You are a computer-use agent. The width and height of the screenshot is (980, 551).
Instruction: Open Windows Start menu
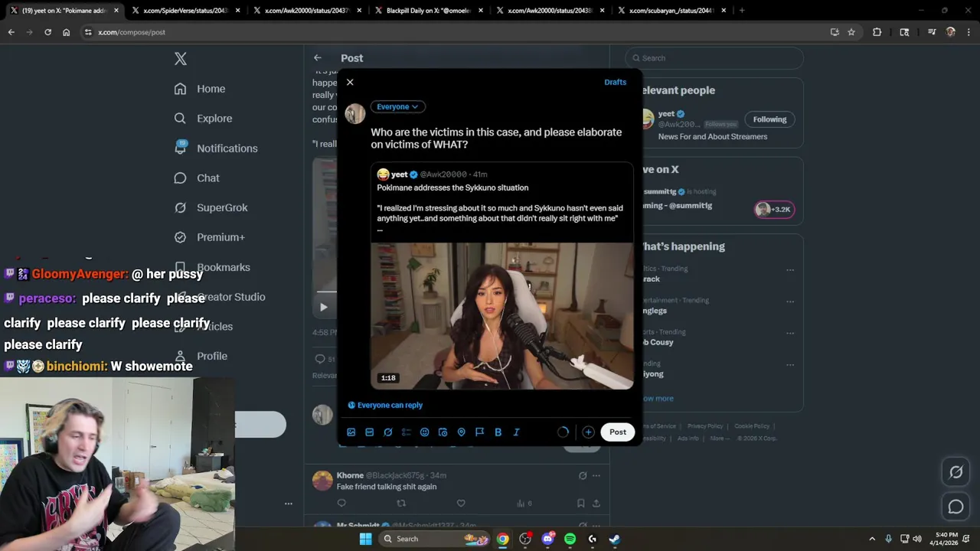pos(366,539)
